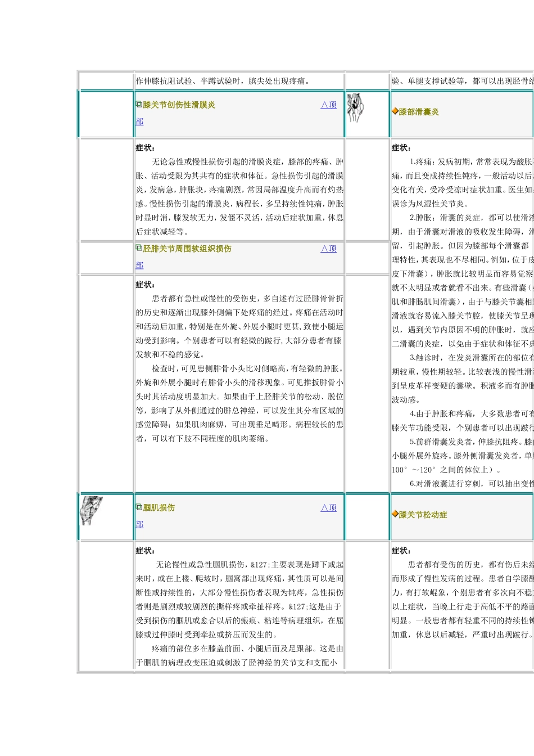Open the knee thumbnail beside 腘肌损伤
The width and height of the screenshot is (534, 756).
(92, 511)
